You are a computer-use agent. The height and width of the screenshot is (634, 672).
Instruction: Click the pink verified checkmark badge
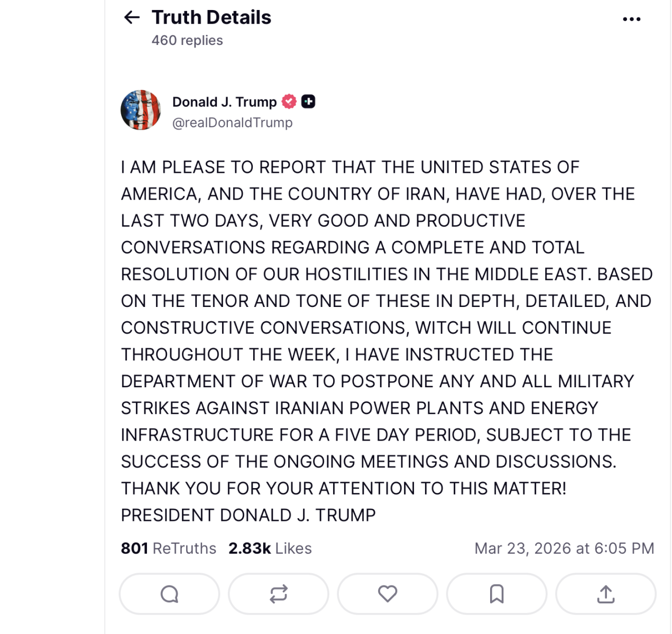point(288,101)
